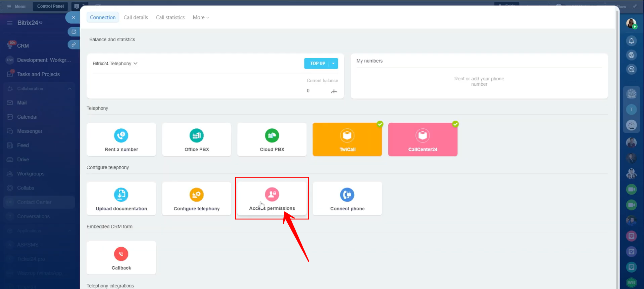Close the slider panel with X

[x=73, y=17]
